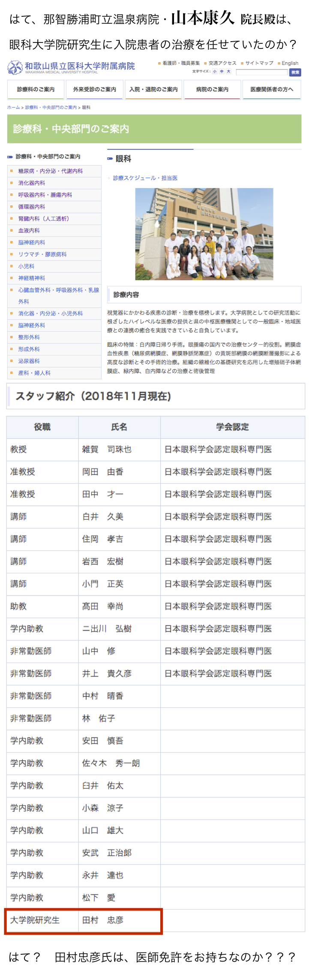Click the name 井上 貴久彦

click(x=107, y=674)
